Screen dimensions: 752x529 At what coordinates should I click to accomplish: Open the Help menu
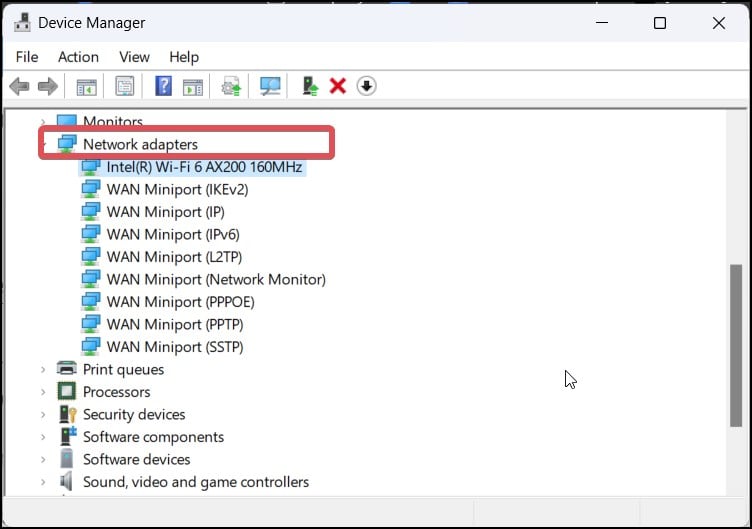coord(184,57)
